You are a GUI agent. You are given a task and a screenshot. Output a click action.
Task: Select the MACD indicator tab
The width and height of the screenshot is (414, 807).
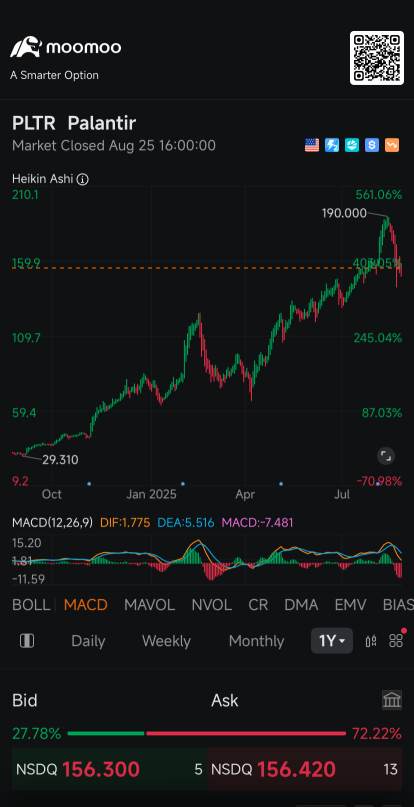click(x=85, y=605)
